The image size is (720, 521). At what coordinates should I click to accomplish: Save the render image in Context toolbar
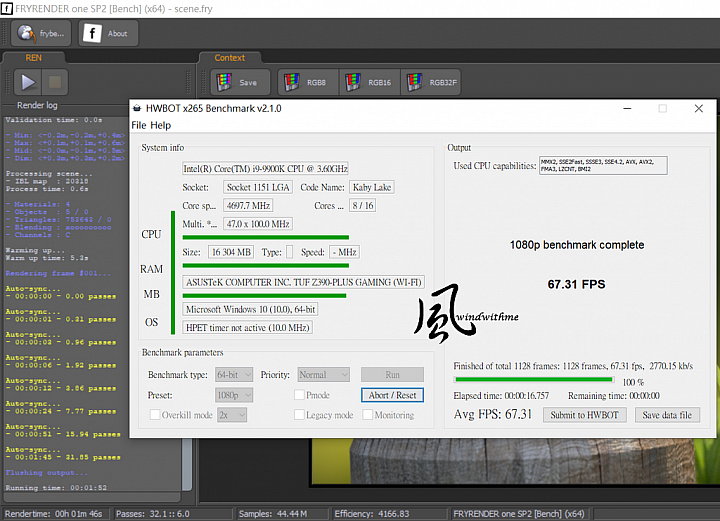pos(240,82)
